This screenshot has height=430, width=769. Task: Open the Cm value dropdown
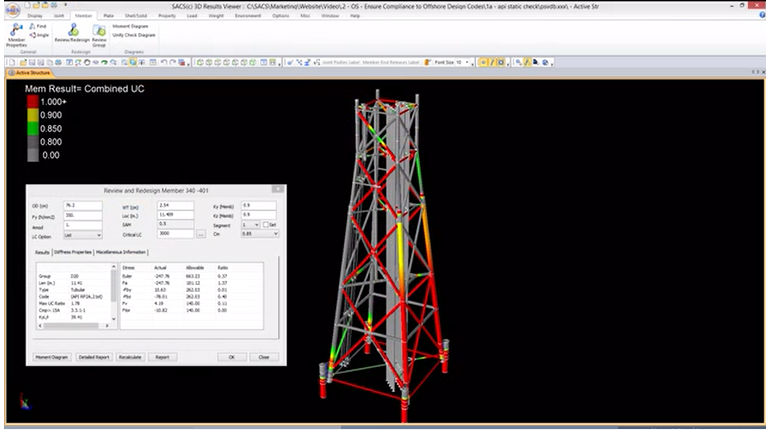tap(273, 235)
